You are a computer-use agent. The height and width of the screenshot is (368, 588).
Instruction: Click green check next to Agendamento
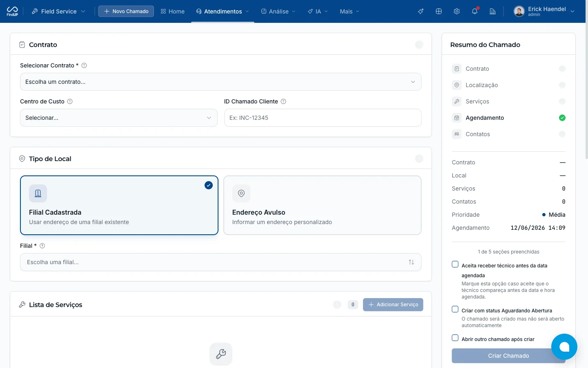(x=562, y=118)
